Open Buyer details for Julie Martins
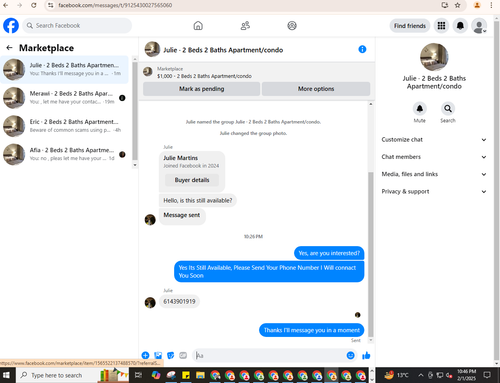 tap(192, 180)
